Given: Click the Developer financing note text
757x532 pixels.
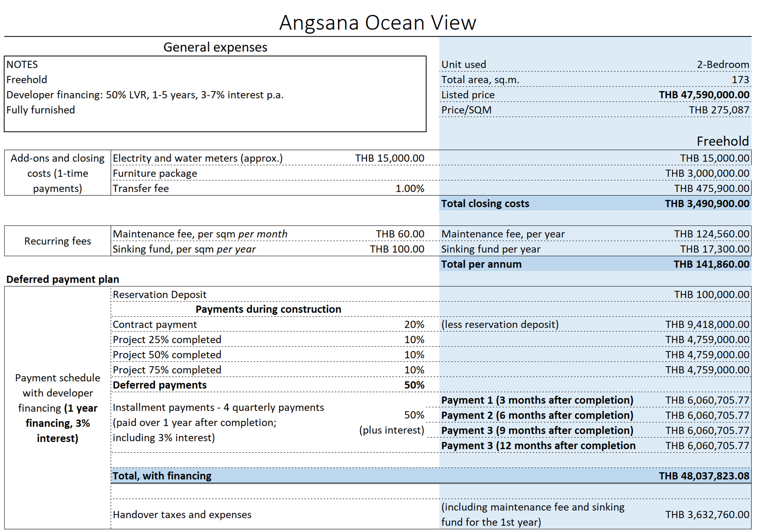Looking at the screenshot, I should tap(145, 95).
